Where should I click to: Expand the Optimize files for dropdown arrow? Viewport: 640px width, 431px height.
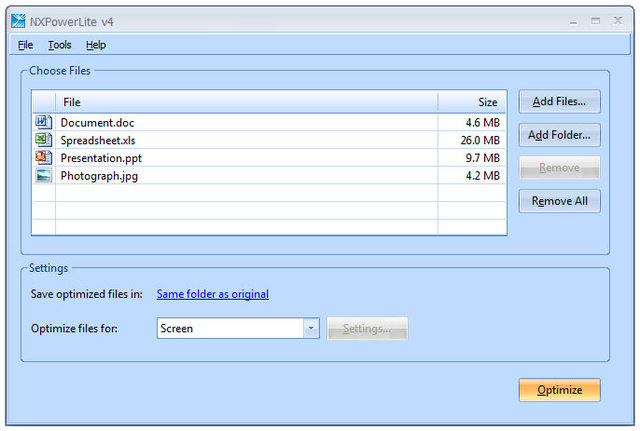point(311,328)
